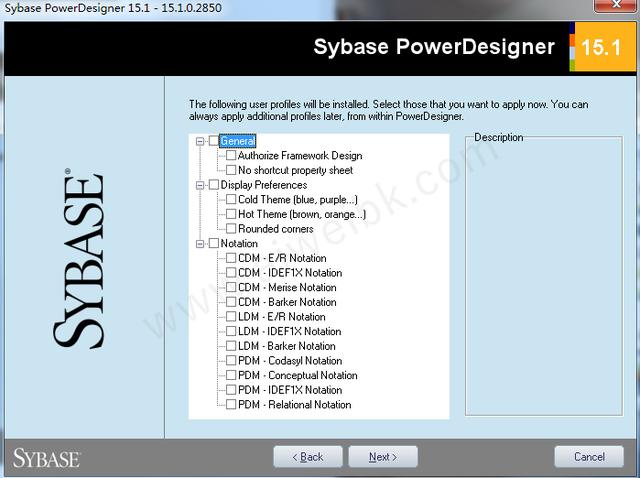Screen dimensions: 640x478
Task: Proceed with the Next button
Action: coord(383,457)
